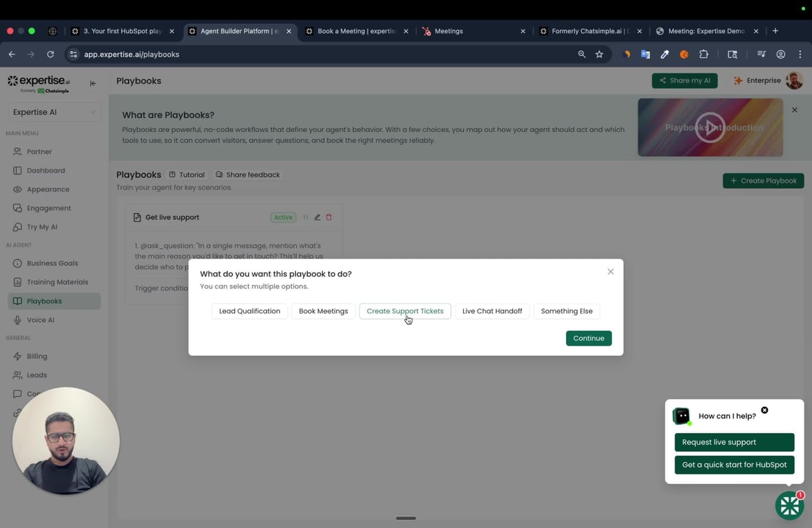812x528 pixels.
Task: Click the zoom magnifier icon in address bar
Action: [x=582, y=54]
